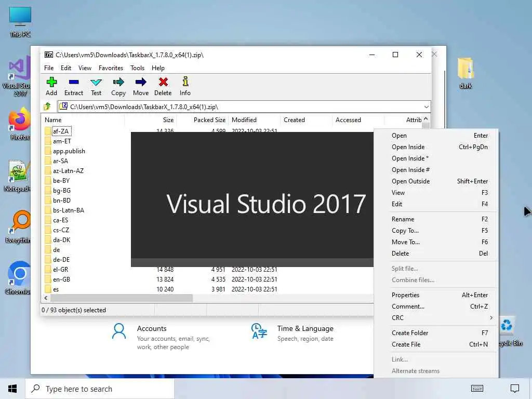532x399 pixels.
Task: Select the app.publish folder icon
Action: [x=48, y=151]
